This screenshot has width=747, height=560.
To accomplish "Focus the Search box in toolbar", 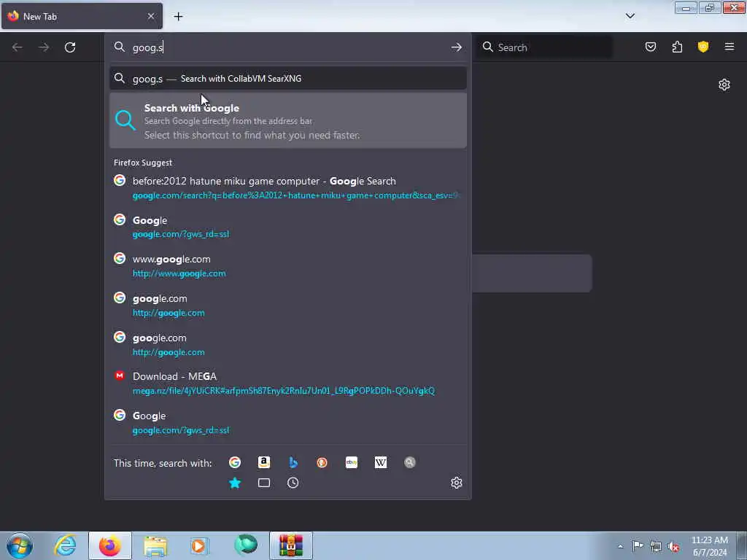I will coord(546,47).
